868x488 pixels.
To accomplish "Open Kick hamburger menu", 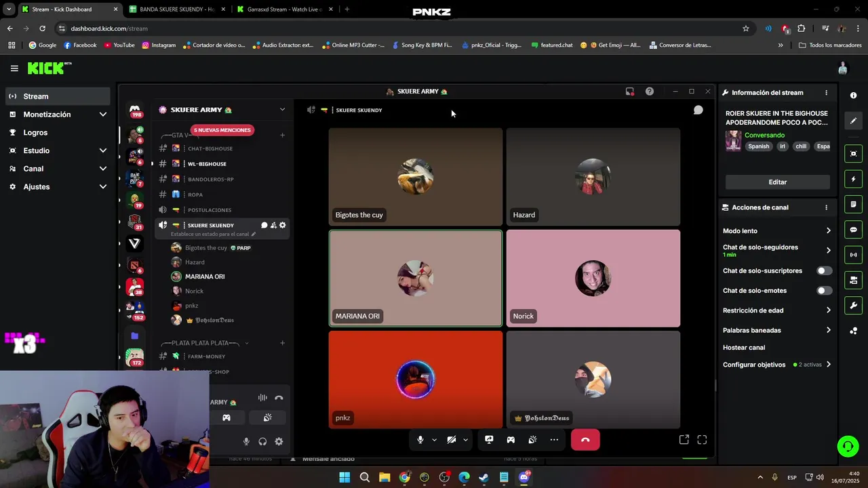I will point(14,68).
